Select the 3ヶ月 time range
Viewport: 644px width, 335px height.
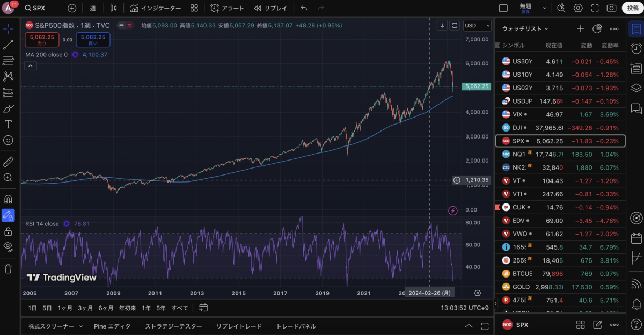(x=85, y=308)
